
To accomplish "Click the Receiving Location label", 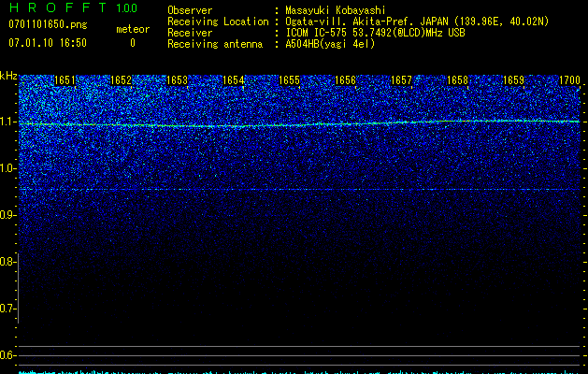I will 218,22.
